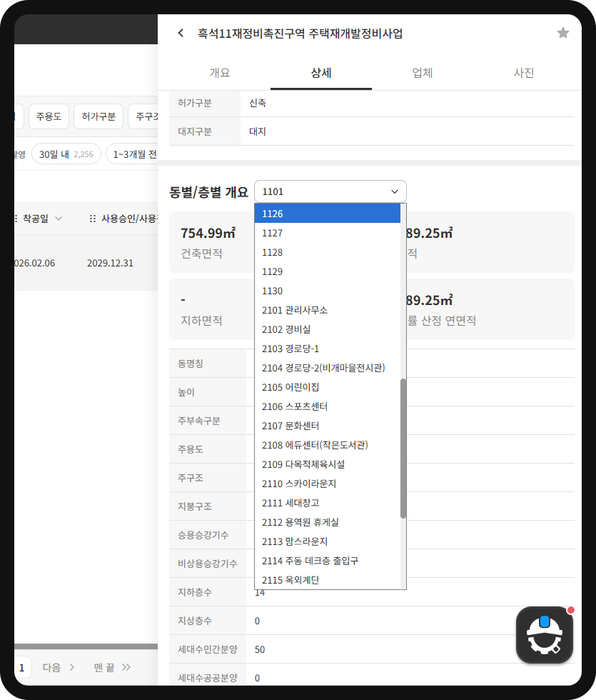Viewport: 596px width, 700px height.
Task: Click the dropdown list scrollbar thumb
Action: click(x=403, y=449)
